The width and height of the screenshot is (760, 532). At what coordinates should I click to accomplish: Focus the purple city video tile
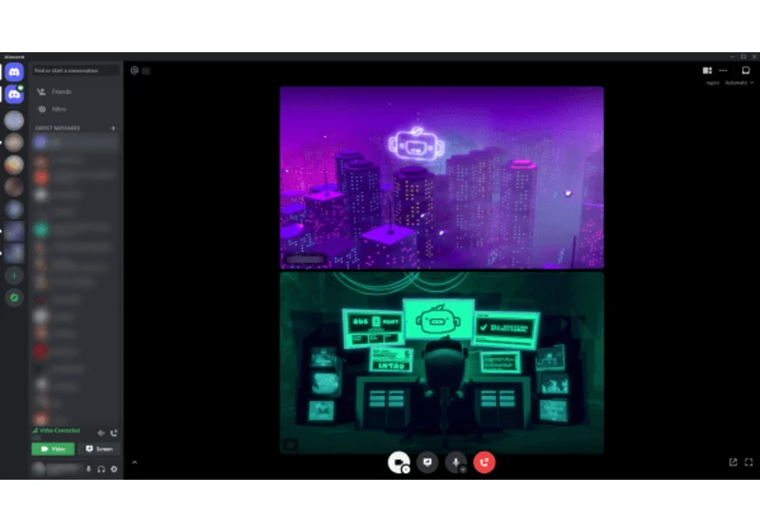(x=442, y=178)
